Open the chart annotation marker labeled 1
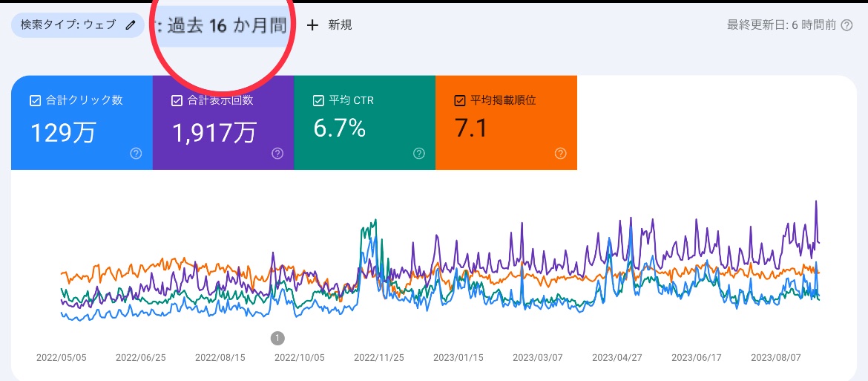Screen dimensions: 868x381 278,337
